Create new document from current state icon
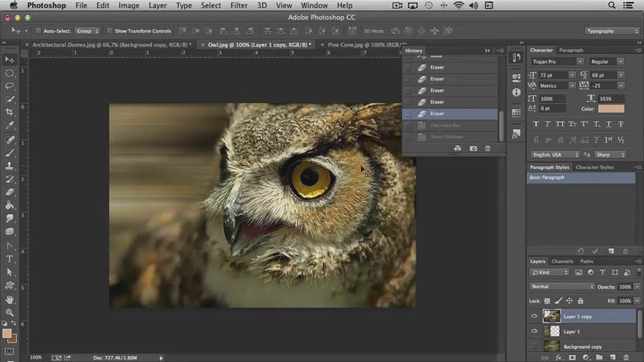The width and height of the screenshot is (644, 362). point(457,148)
